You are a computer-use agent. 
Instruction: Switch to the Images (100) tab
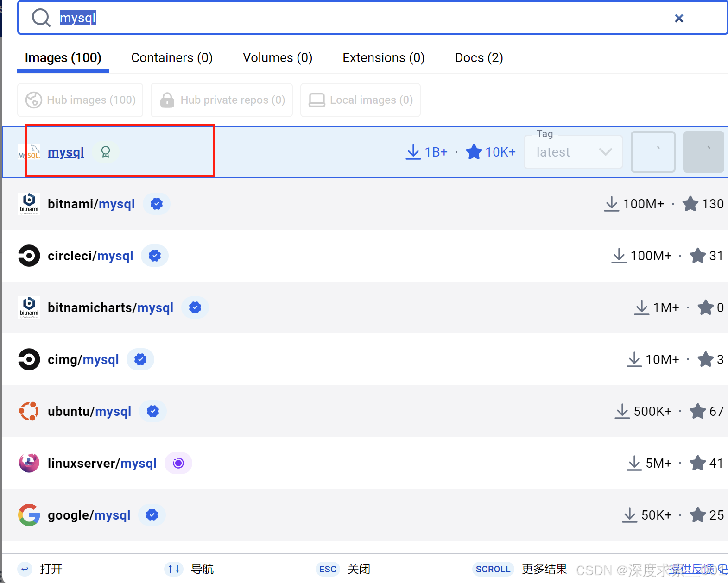coord(63,58)
